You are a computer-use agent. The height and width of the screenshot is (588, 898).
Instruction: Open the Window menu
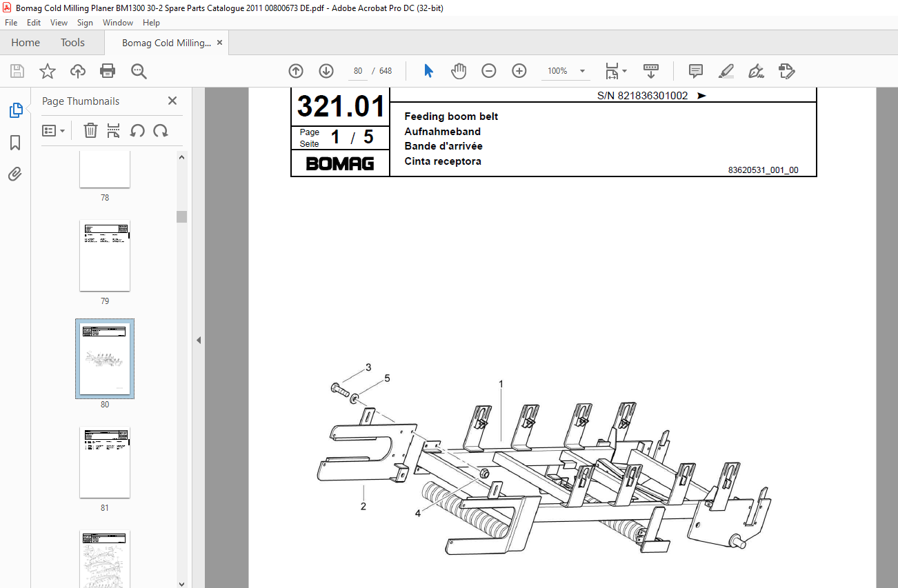pos(118,23)
